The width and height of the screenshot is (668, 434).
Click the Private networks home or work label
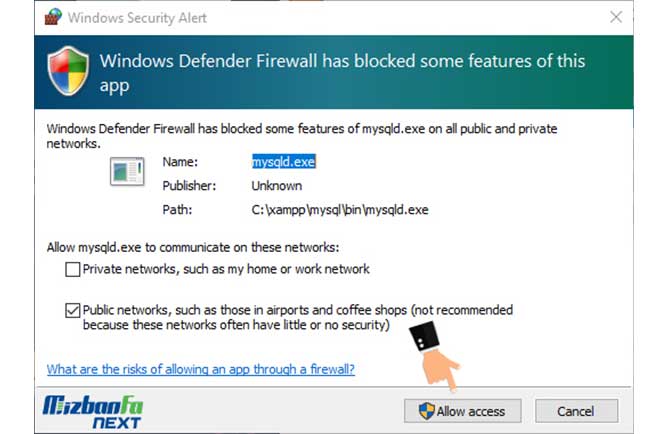pyautogui.click(x=226, y=269)
